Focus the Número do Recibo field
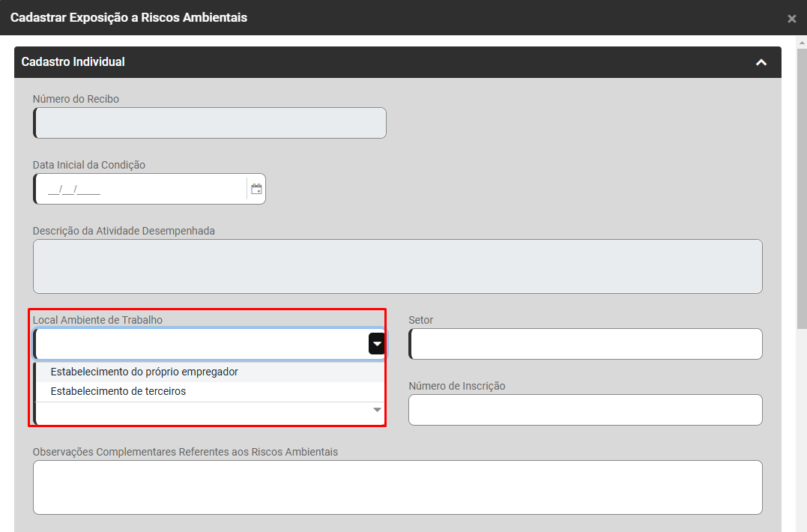Image resolution: width=807 pixels, height=532 pixels. (211, 123)
